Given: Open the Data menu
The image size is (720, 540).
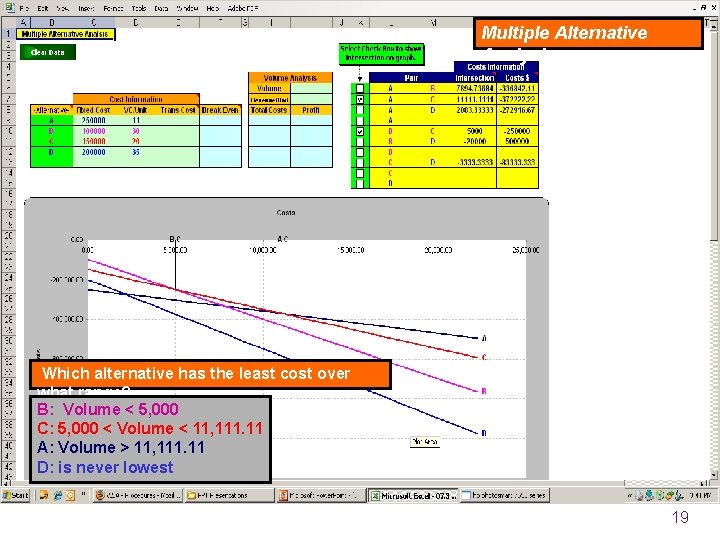Looking at the screenshot, I should (161, 8).
